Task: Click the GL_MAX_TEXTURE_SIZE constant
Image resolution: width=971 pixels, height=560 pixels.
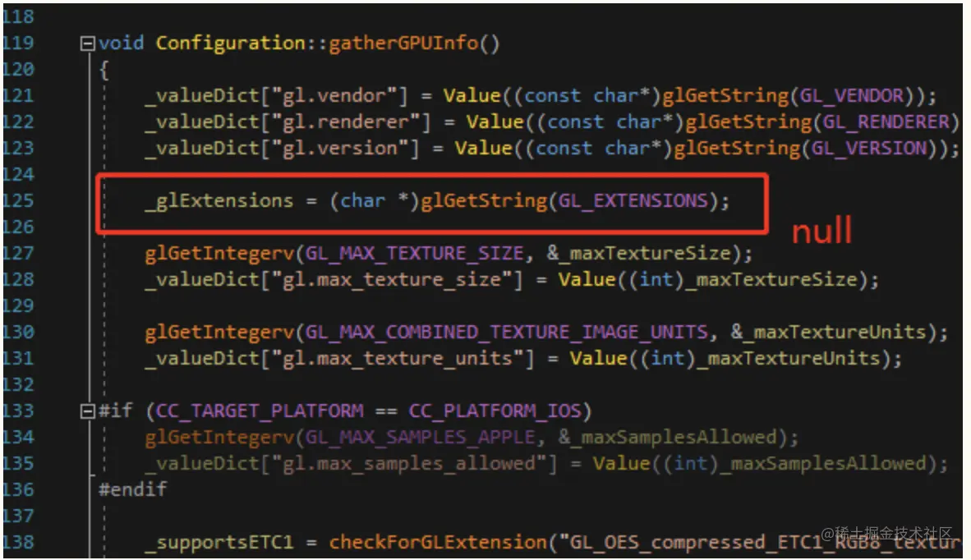Action: 414,254
